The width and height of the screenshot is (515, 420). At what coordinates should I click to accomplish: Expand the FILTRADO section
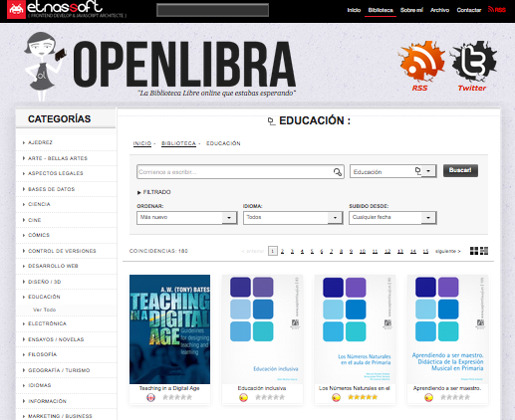[x=153, y=192]
